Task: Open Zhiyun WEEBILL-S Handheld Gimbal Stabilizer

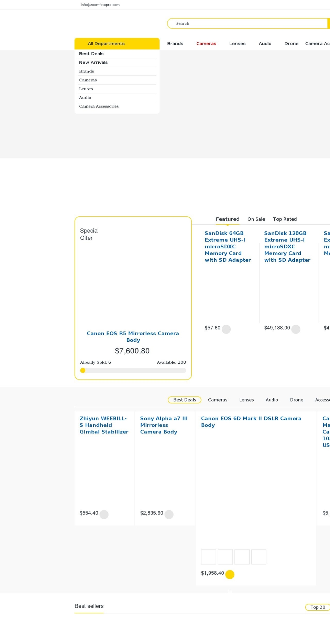Action: [x=104, y=425]
